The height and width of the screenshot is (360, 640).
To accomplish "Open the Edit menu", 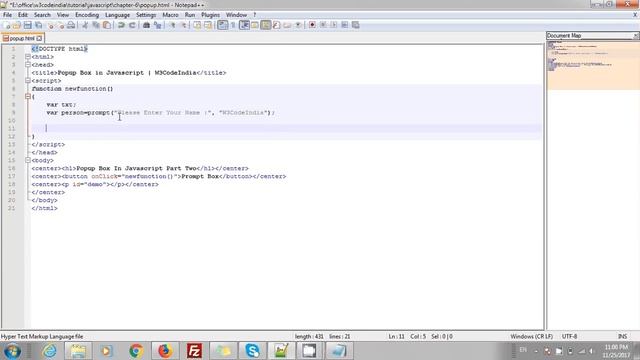I will (22, 15).
